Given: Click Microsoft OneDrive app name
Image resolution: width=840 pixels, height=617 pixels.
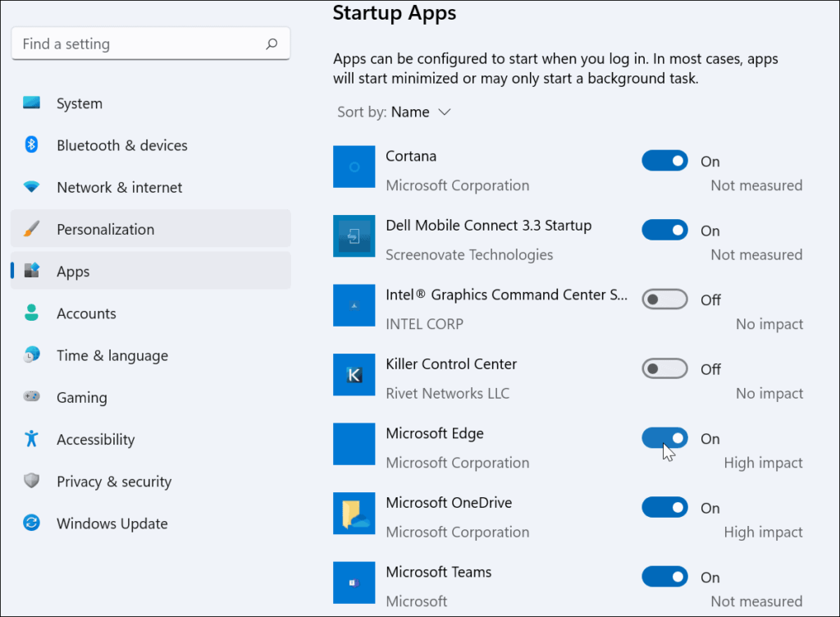Looking at the screenshot, I should [x=449, y=503].
